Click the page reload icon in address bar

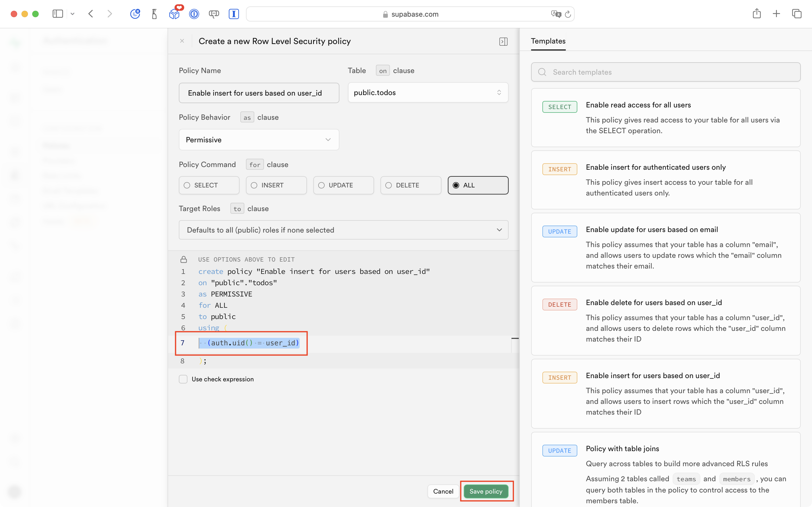click(568, 14)
